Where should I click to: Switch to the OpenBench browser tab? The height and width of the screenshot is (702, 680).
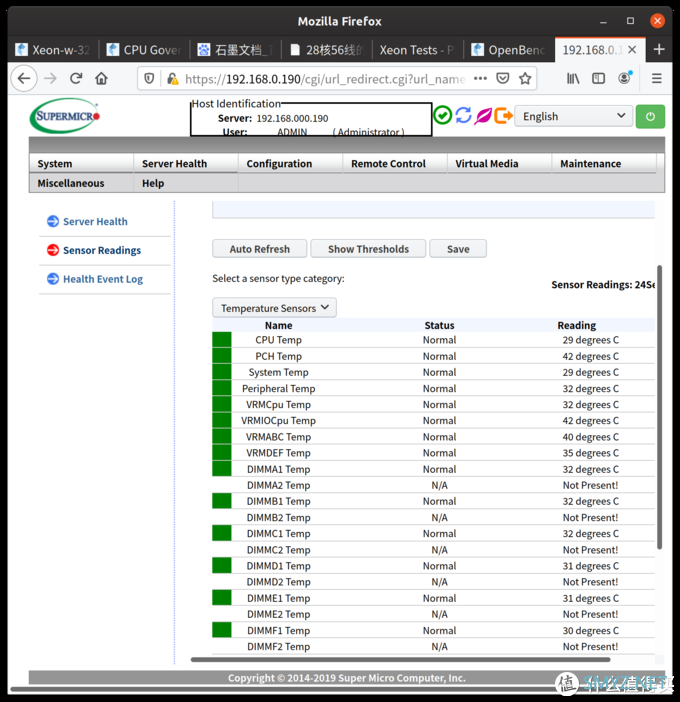coord(511,50)
